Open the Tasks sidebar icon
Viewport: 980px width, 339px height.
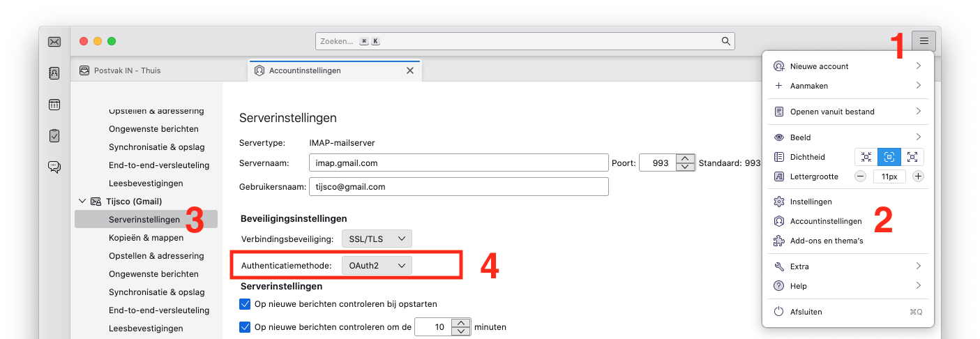click(54, 135)
